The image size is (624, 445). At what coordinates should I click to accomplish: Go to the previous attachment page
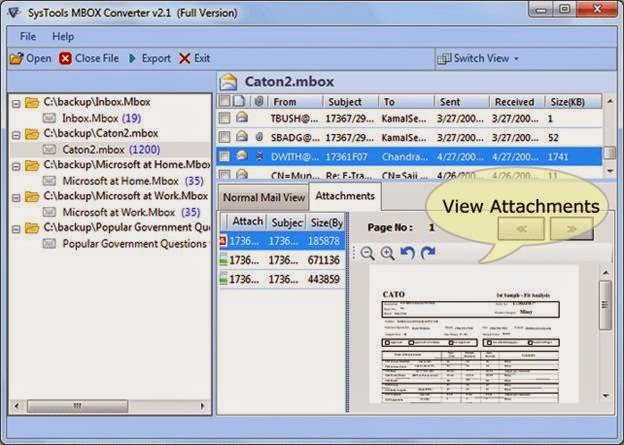coord(521,228)
